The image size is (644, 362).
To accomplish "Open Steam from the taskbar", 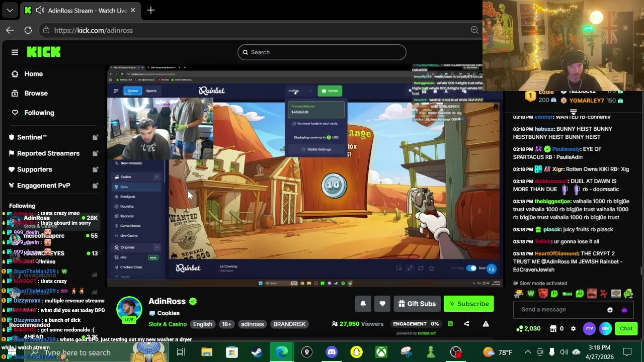I will 257,352.
